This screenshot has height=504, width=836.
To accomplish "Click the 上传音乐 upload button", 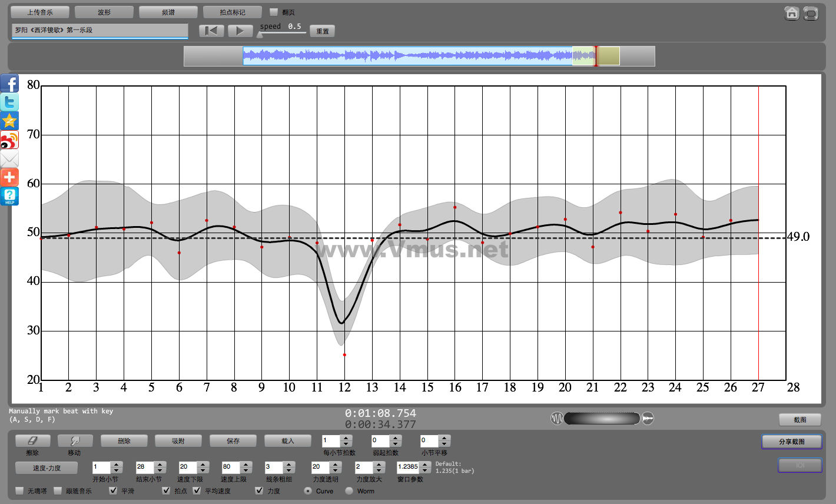I will coord(39,12).
